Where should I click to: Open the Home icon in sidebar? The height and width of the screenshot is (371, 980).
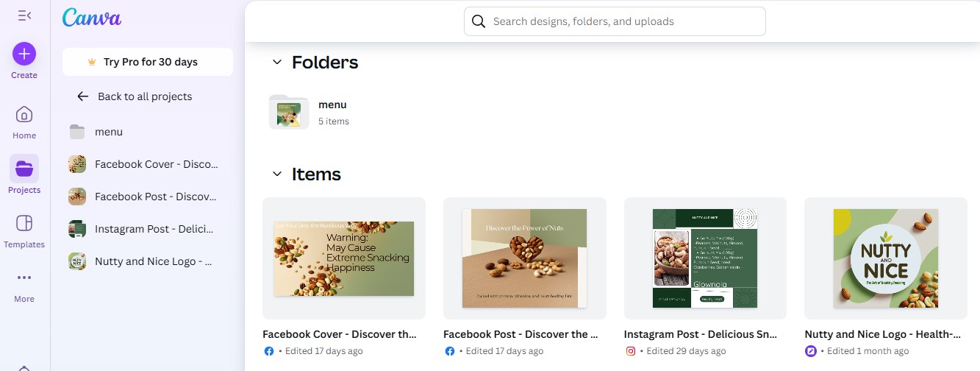pyautogui.click(x=24, y=115)
